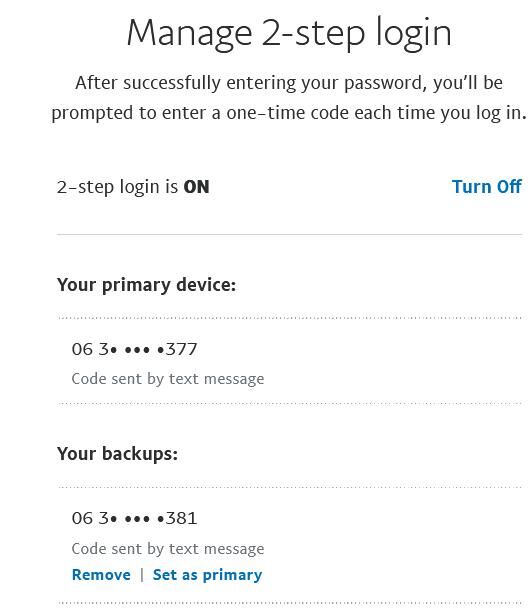Select the line starting 'prompted to enter'
The image size is (531, 608).
pos(289,113)
